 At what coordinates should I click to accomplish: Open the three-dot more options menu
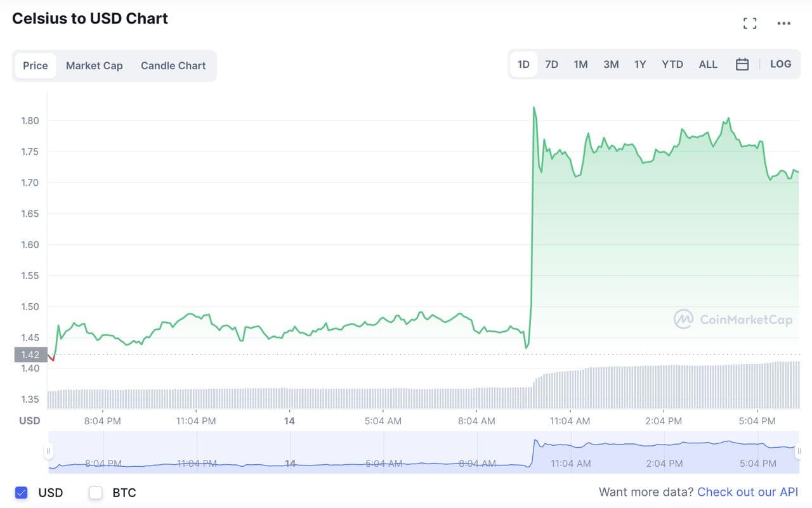(784, 23)
